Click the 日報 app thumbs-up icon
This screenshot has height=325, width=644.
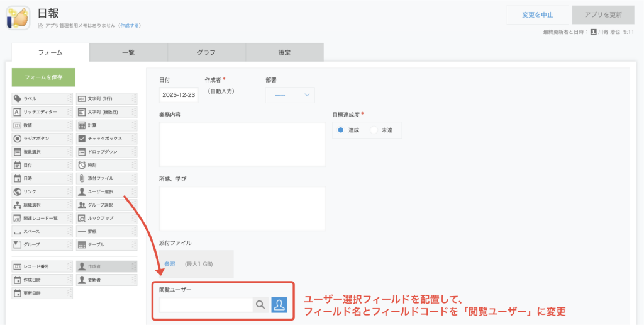18,18
